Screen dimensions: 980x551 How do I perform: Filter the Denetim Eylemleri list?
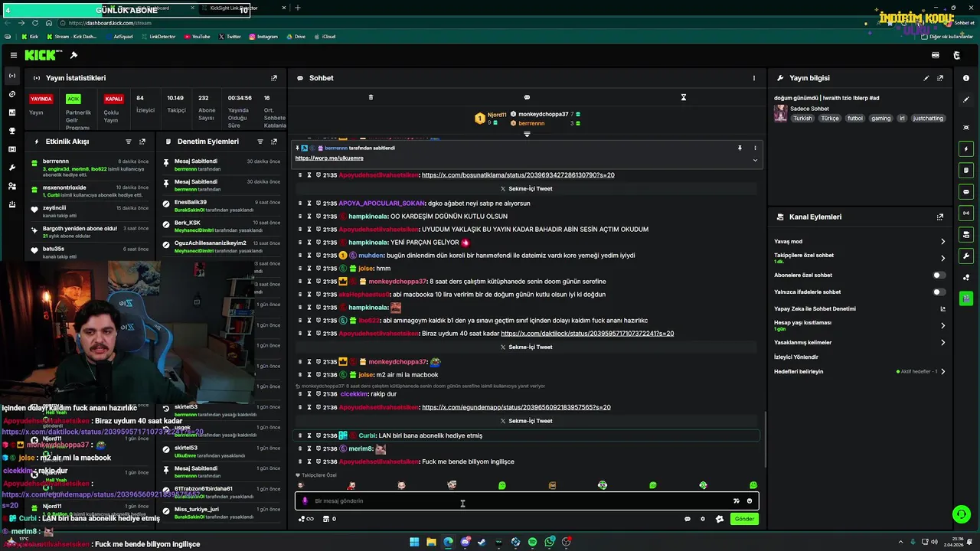[x=260, y=142]
